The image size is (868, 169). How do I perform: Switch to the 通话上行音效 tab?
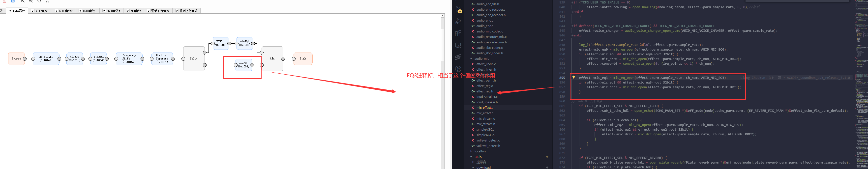[x=187, y=11]
